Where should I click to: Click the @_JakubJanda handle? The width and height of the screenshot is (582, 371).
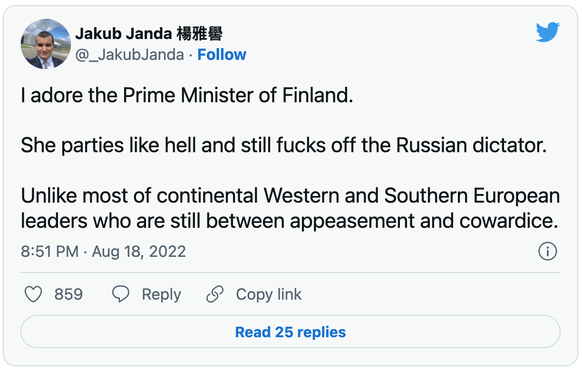[x=130, y=55]
